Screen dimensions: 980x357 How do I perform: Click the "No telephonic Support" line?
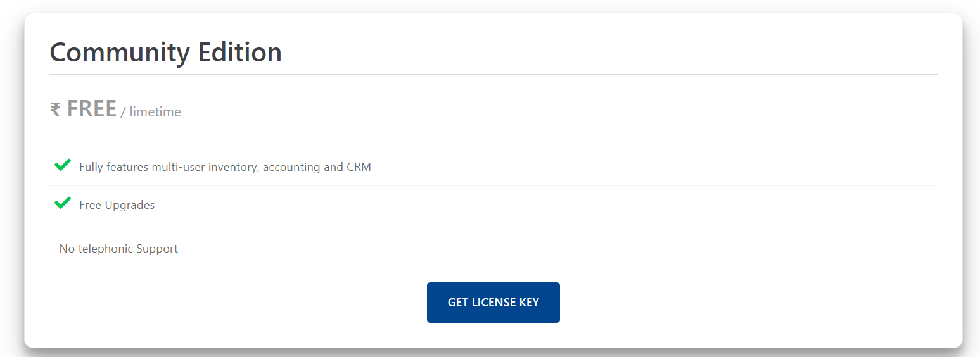tap(118, 249)
